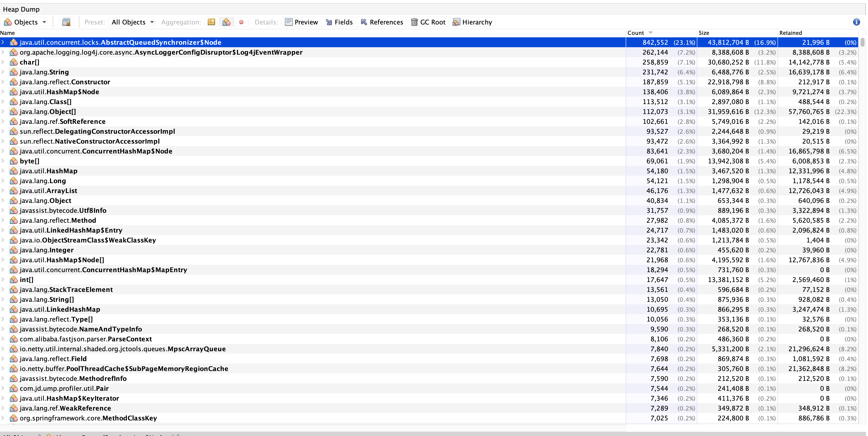Open the Objects view dropdown

(x=25, y=22)
